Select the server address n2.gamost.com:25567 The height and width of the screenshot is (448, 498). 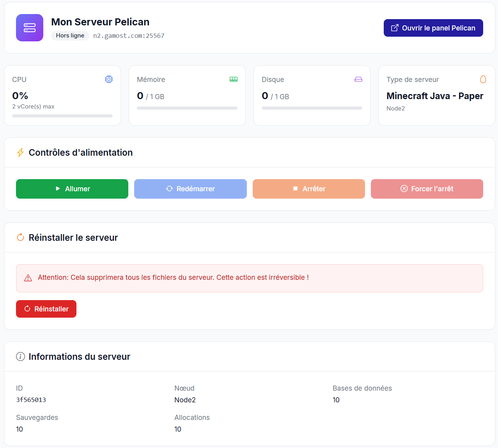point(129,36)
